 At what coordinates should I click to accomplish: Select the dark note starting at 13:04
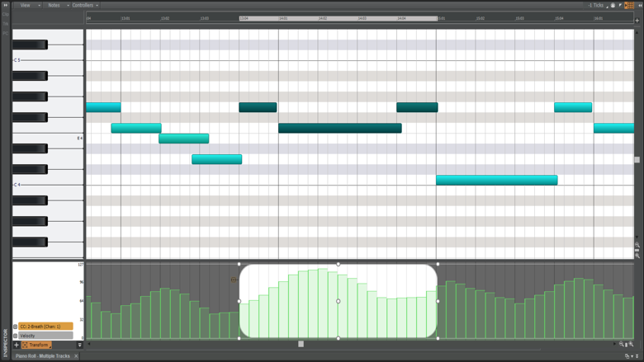tap(258, 107)
